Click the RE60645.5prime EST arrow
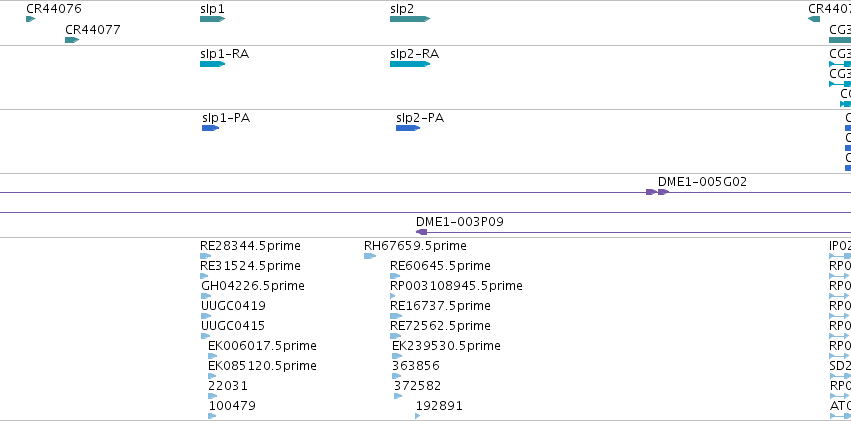 (395, 276)
